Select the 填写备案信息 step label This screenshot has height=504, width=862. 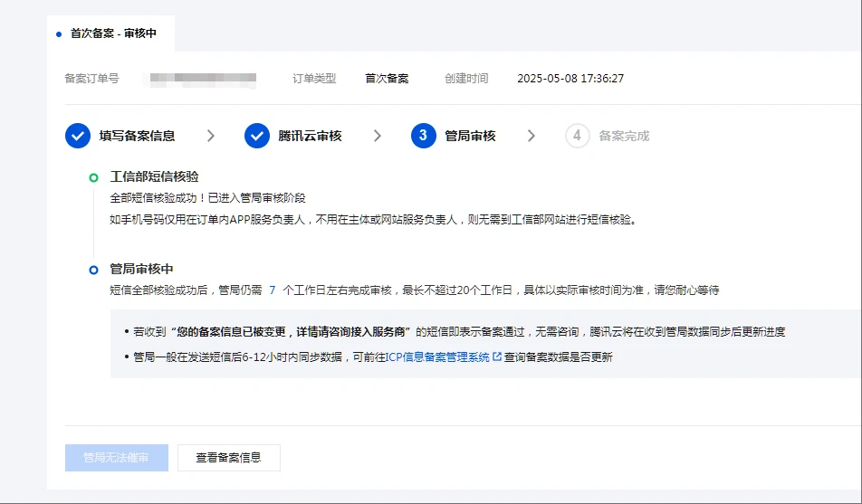click(137, 136)
